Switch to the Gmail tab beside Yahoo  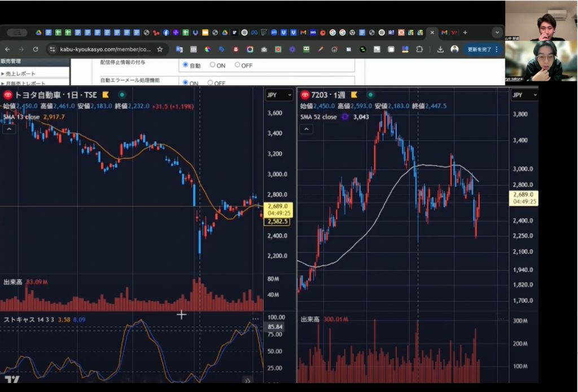tap(444, 32)
